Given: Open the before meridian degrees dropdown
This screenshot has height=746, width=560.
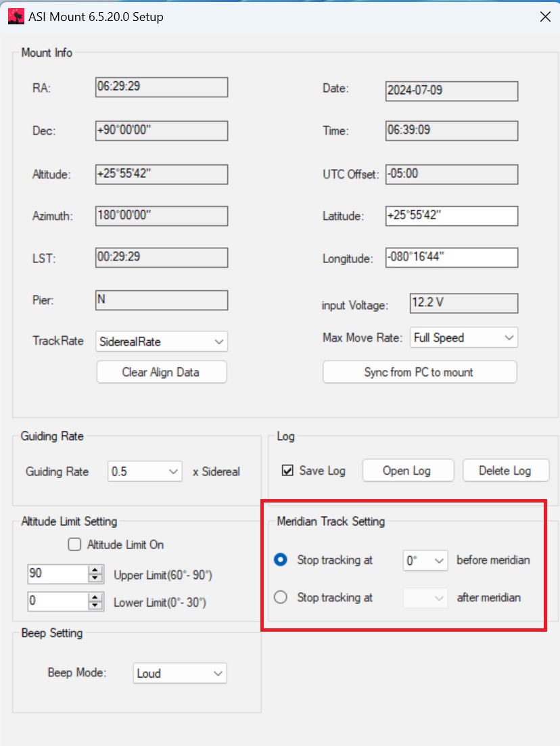Looking at the screenshot, I should point(425,561).
